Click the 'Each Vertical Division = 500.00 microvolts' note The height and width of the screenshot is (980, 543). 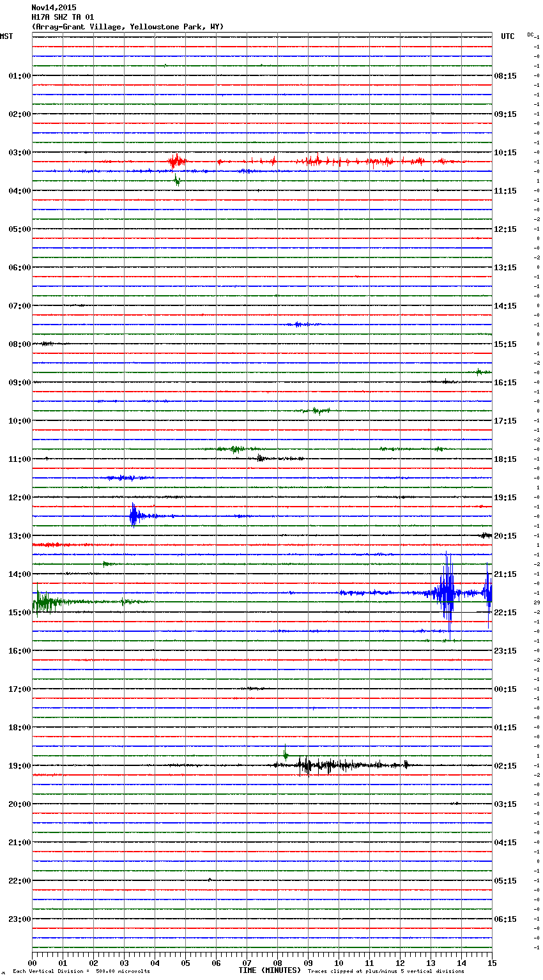click(81, 972)
